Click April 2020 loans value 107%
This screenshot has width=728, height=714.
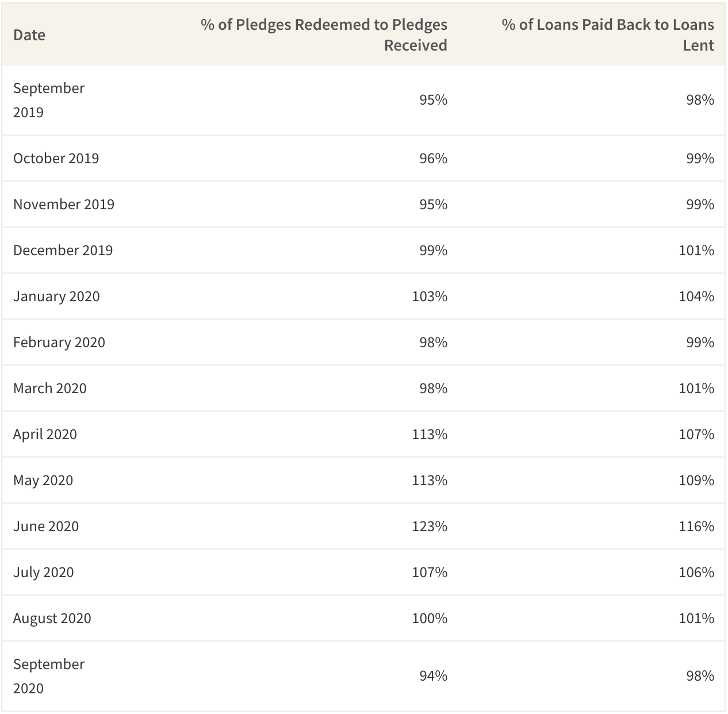(696, 434)
